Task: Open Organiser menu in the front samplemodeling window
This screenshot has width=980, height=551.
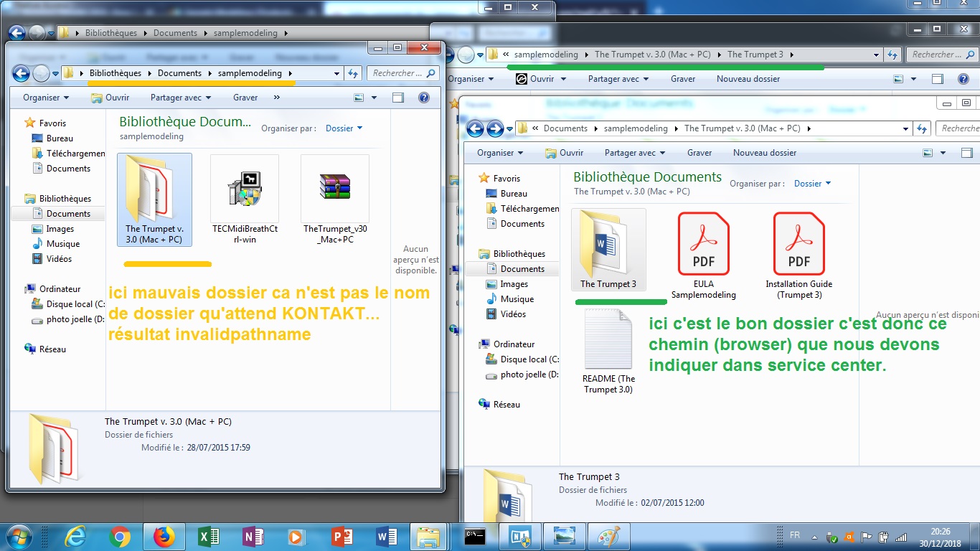Action: point(46,98)
